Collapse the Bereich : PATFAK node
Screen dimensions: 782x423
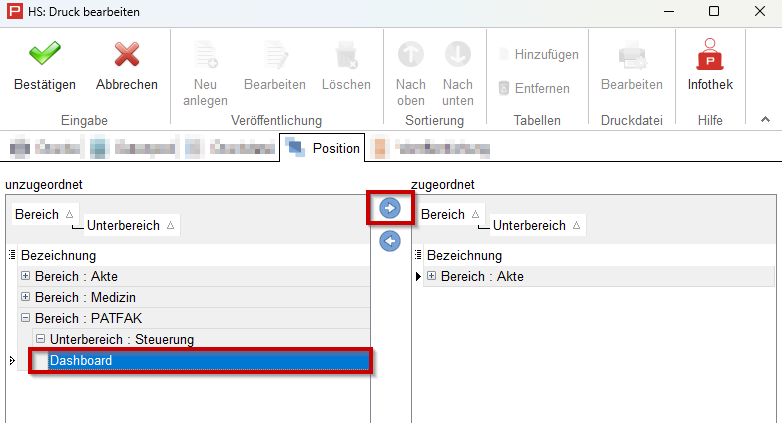pyautogui.click(x=25, y=318)
